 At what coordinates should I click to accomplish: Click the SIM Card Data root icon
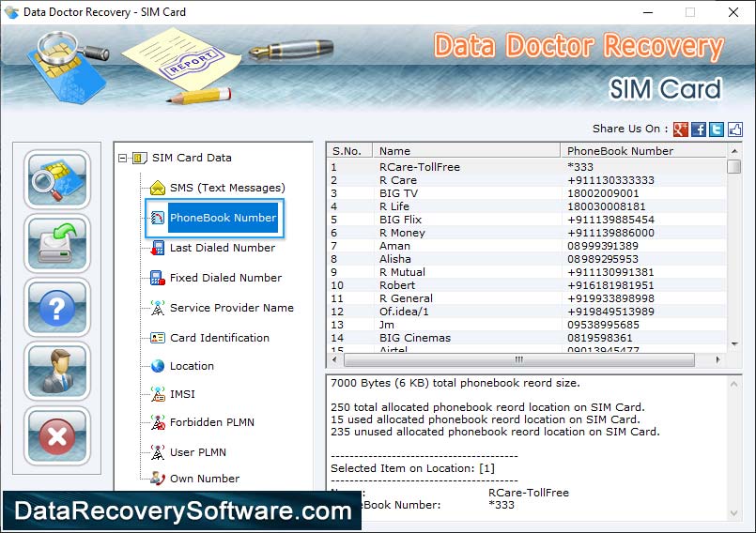tap(140, 158)
